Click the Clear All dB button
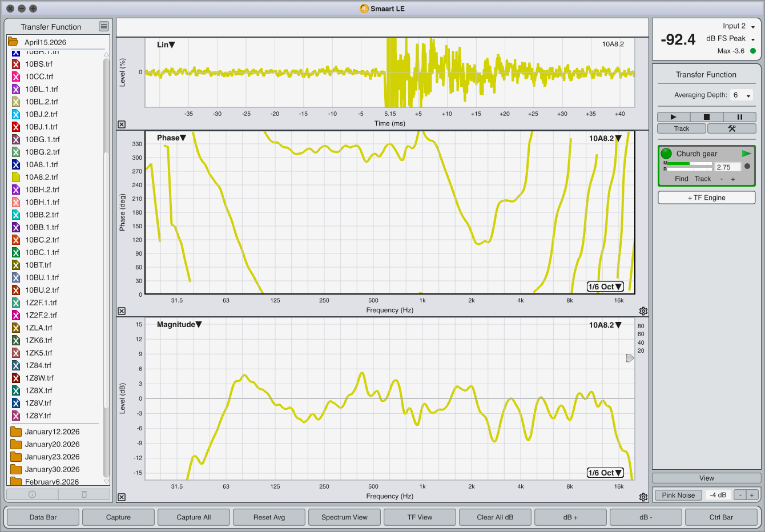The image size is (765, 532). pyautogui.click(x=495, y=517)
